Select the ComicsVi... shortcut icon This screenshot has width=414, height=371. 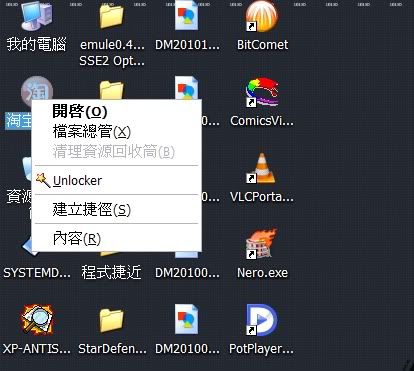tap(262, 92)
